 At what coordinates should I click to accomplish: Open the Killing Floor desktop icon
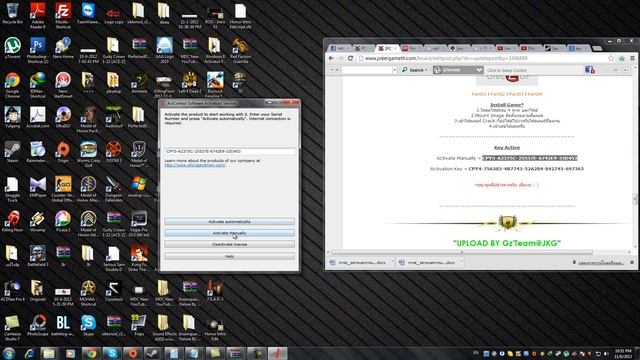(x=12, y=221)
